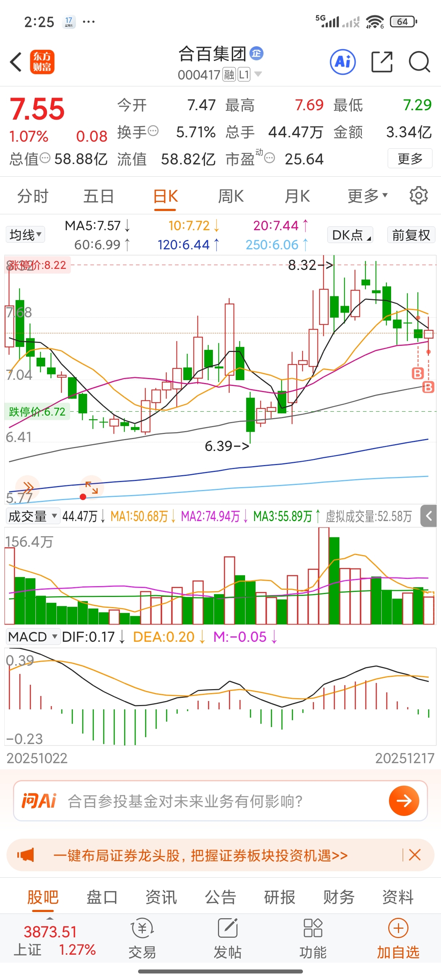The image size is (441, 980).
Task: Switch to 周K chart tab
Action: coord(231,196)
